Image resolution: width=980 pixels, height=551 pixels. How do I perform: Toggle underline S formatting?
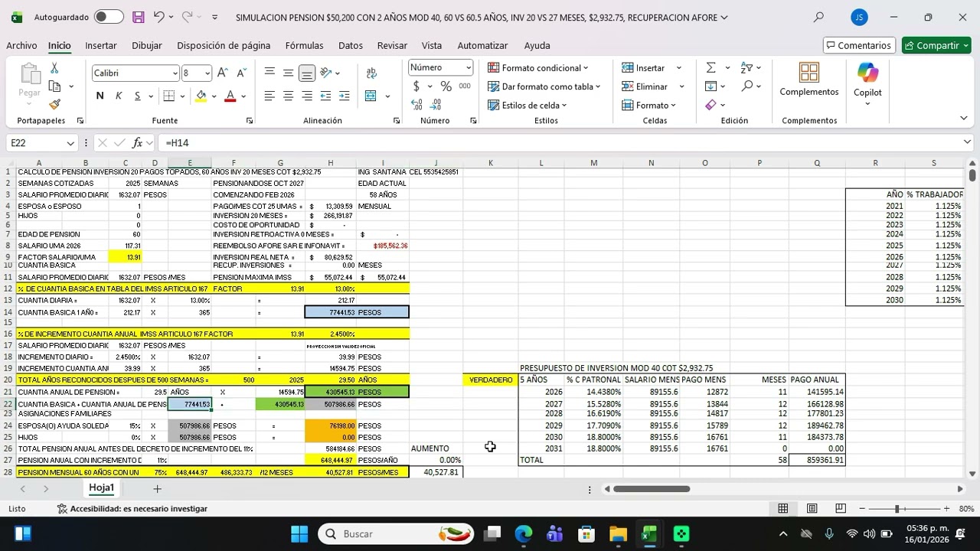click(138, 96)
